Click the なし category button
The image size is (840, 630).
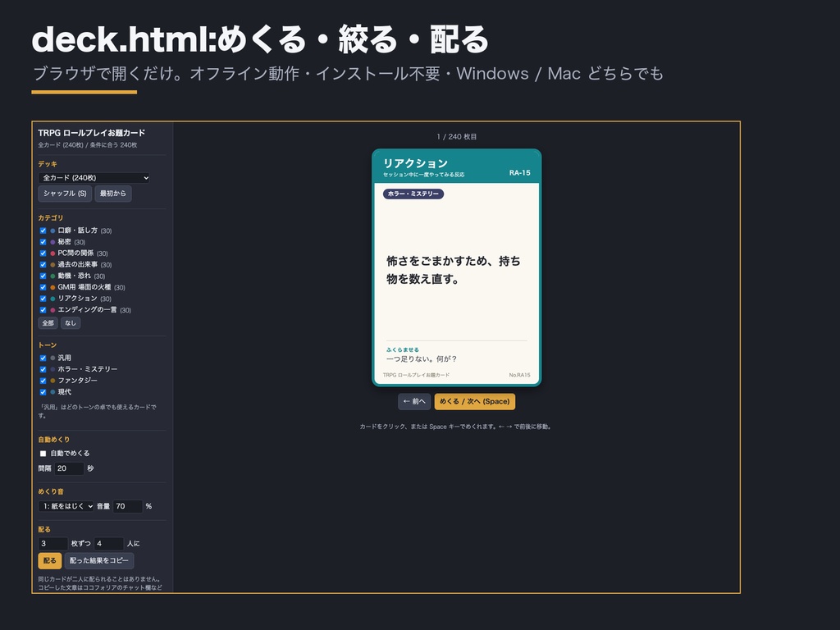tap(71, 323)
